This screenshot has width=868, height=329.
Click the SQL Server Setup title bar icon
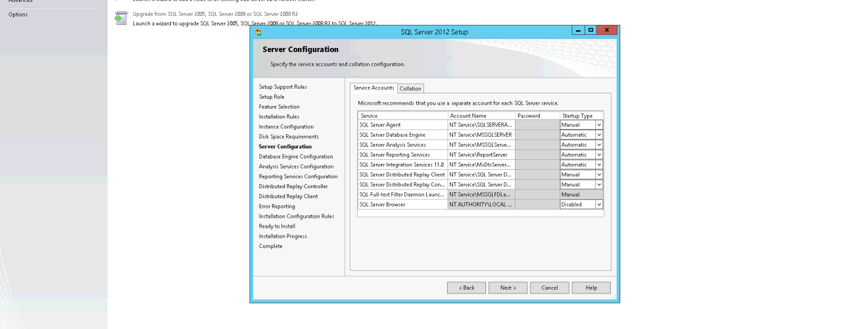click(258, 32)
